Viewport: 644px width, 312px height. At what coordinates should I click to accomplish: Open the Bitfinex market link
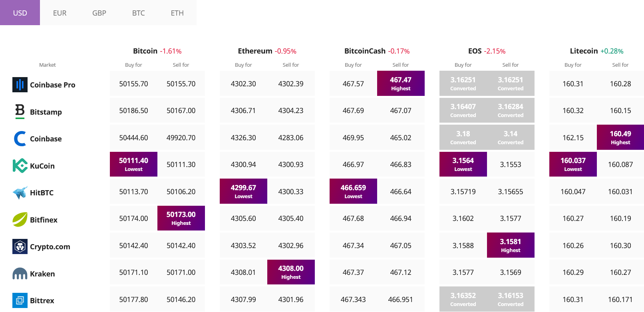coord(44,220)
